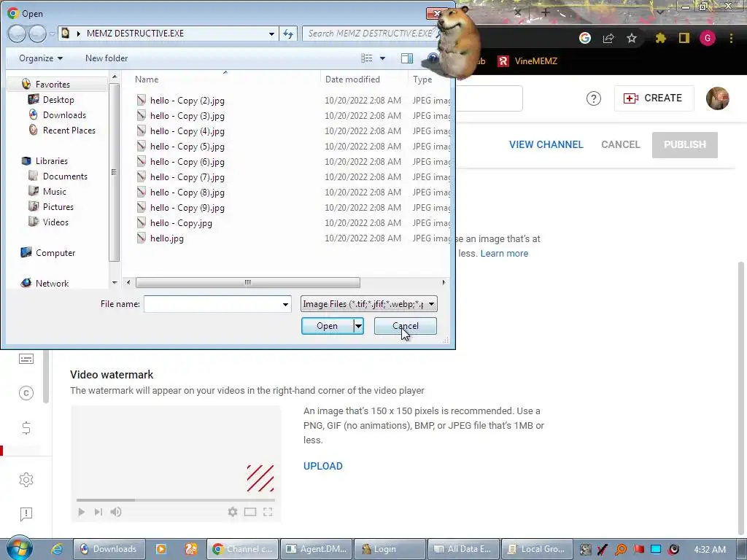
Task: Open the channel account avatar
Action: point(718,98)
